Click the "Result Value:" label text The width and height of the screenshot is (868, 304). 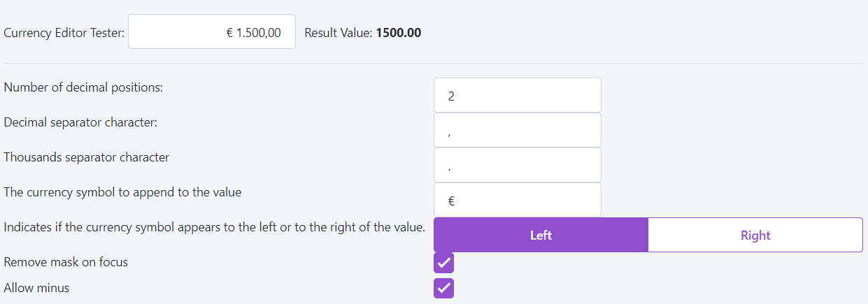point(339,33)
